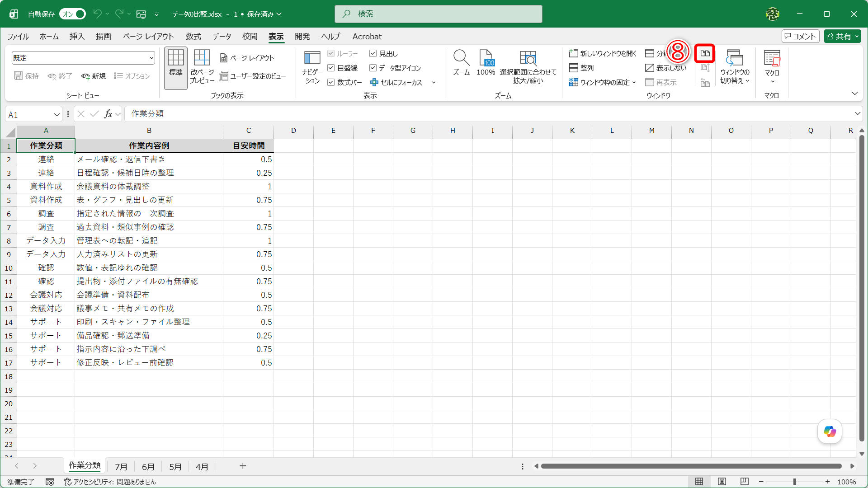Click the View Side by Side icon
The image size is (868, 488).
tap(704, 54)
